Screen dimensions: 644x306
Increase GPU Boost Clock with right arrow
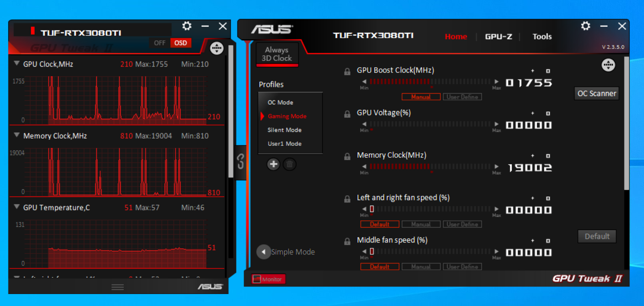click(496, 81)
